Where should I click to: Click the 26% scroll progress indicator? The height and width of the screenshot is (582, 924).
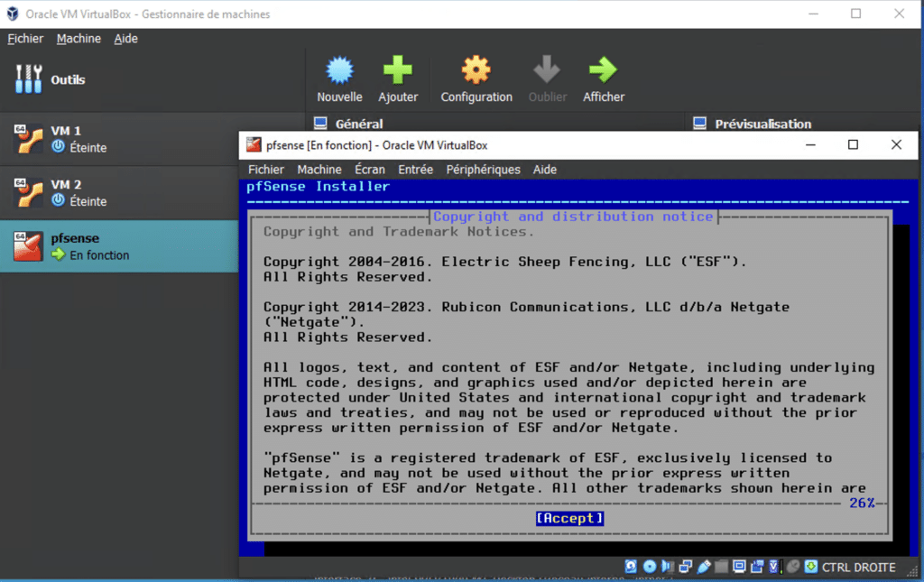tap(862, 503)
